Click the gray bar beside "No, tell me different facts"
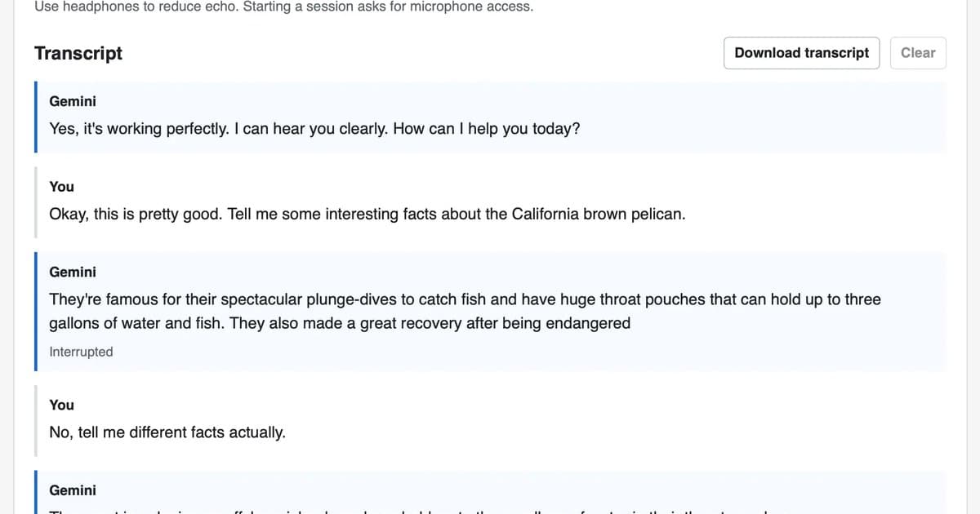 (36, 420)
